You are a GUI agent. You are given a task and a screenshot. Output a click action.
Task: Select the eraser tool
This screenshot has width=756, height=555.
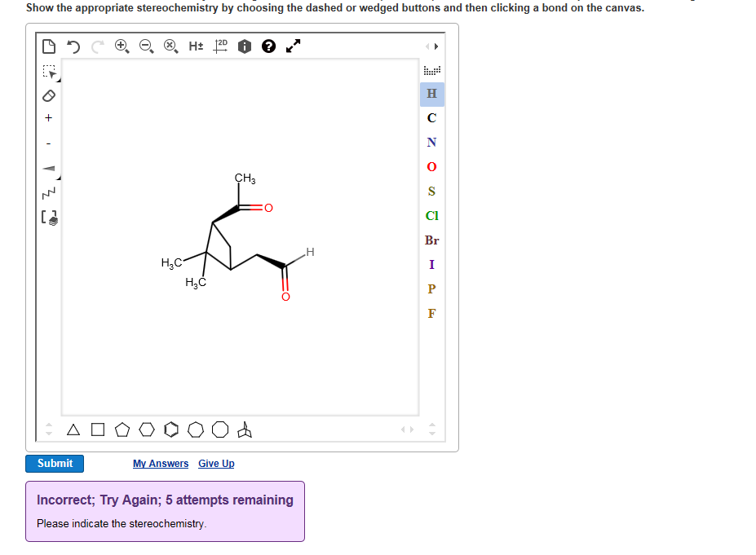point(48,96)
